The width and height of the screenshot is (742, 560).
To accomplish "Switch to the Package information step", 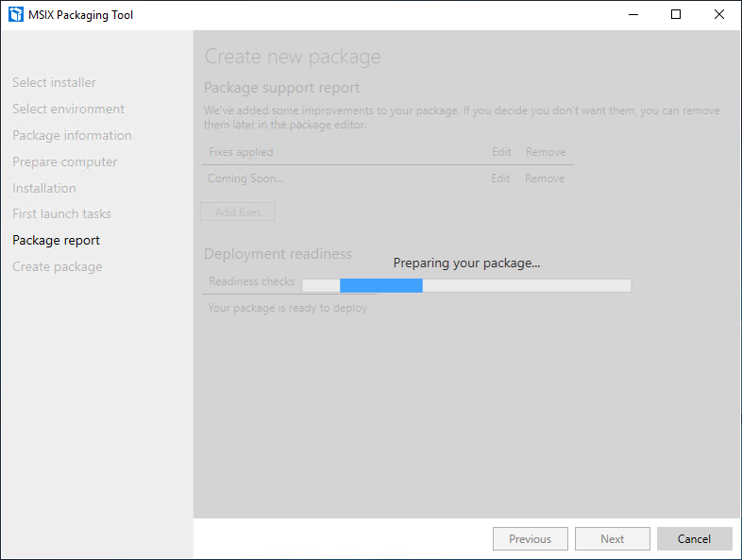I will point(72,135).
